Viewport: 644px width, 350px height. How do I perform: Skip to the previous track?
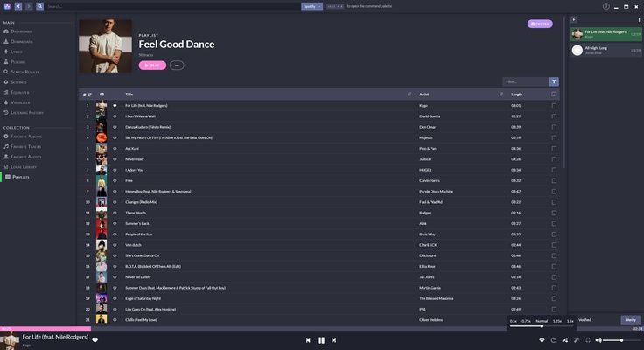(x=308, y=340)
